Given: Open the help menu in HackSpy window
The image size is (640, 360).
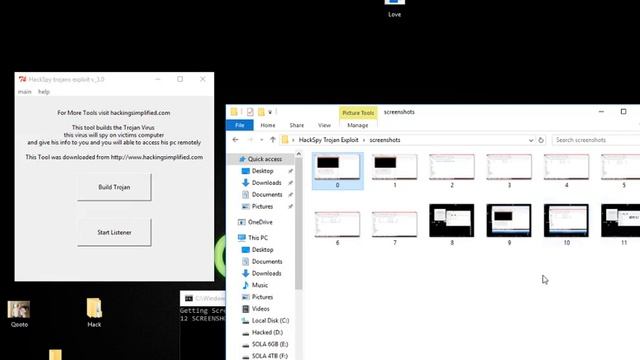Looking at the screenshot, I should (44, 92).
